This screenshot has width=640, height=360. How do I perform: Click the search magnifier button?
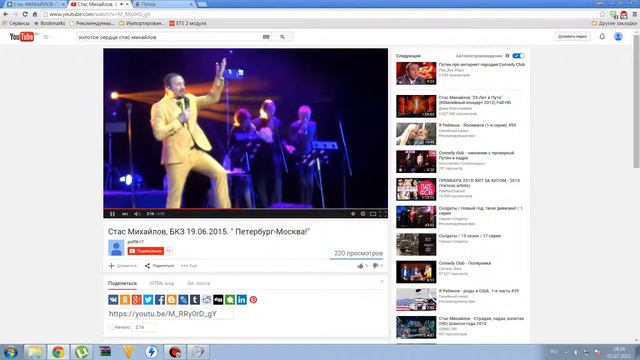pos(282,37)
